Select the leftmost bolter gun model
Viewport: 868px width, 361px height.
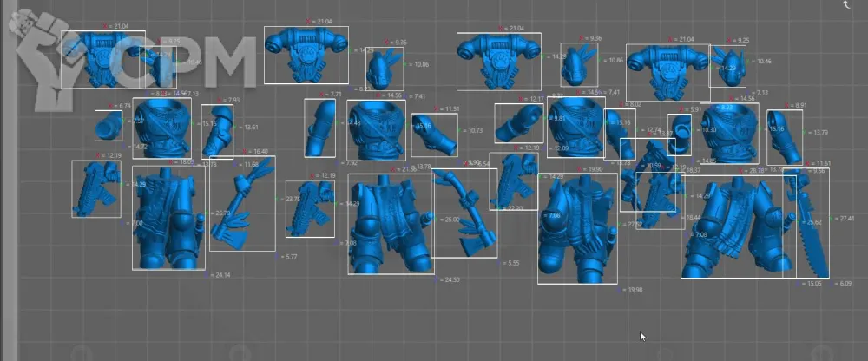click(x=95, y=188)
